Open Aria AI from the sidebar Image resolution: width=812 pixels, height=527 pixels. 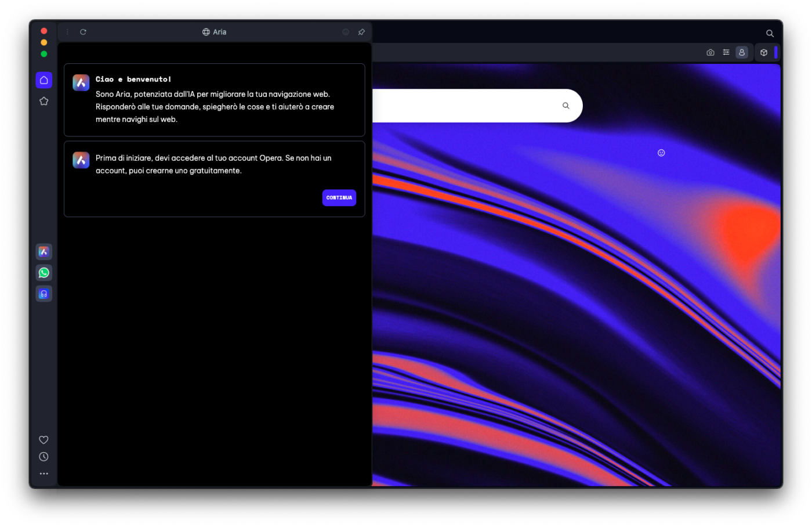pyautogui.click(x=44, y=252)
